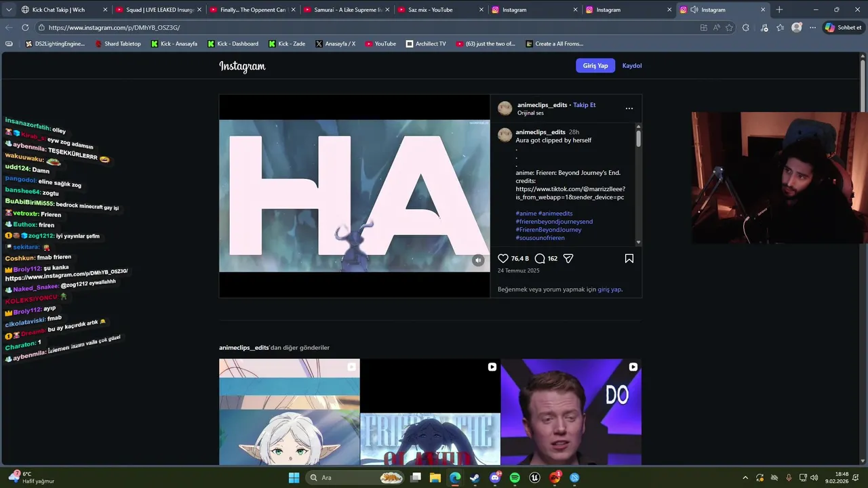
Task: Click the Giriş Yap button in header
Action: coord(595,66)
